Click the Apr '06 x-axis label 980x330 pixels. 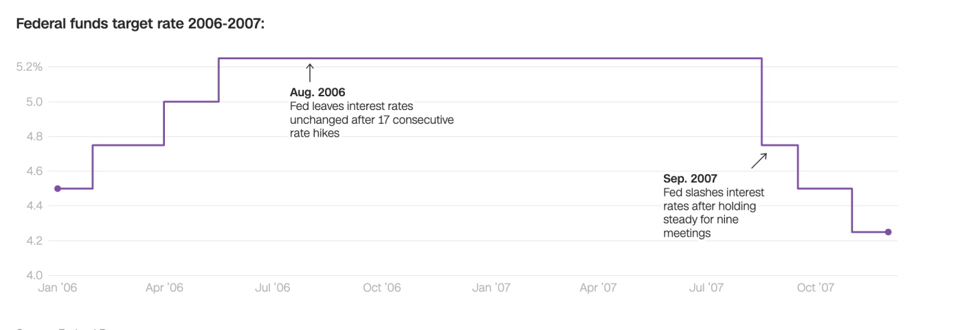click(164, 288)
